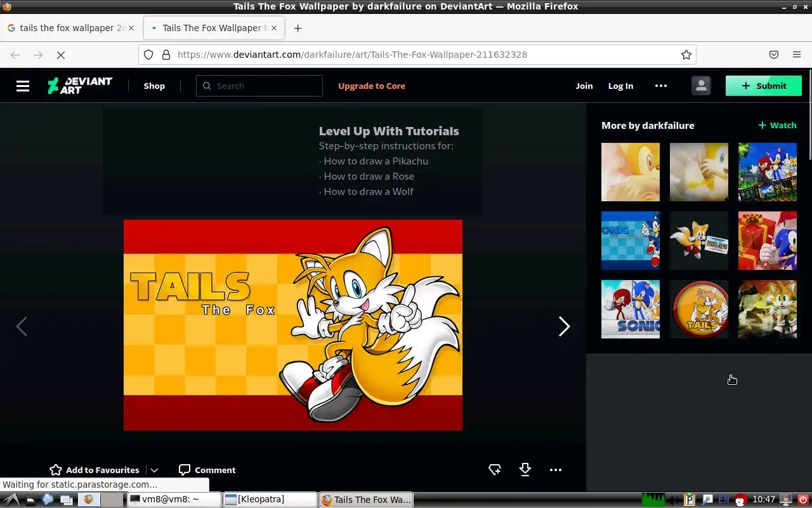Click the Log In link
This screenshot has height=508, width=812.
pyautogui.click(x=620, y=86)
